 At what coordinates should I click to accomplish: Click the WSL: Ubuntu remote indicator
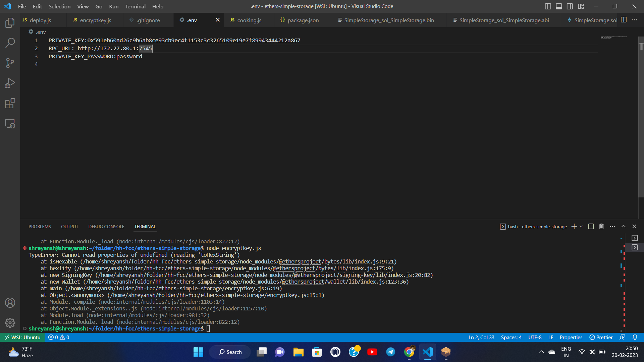[x=22, y=337]
